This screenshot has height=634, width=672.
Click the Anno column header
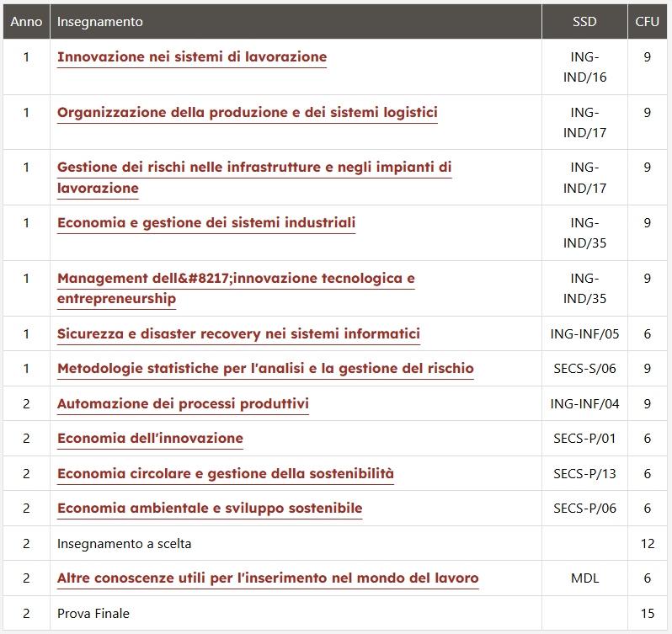[27, 21]
